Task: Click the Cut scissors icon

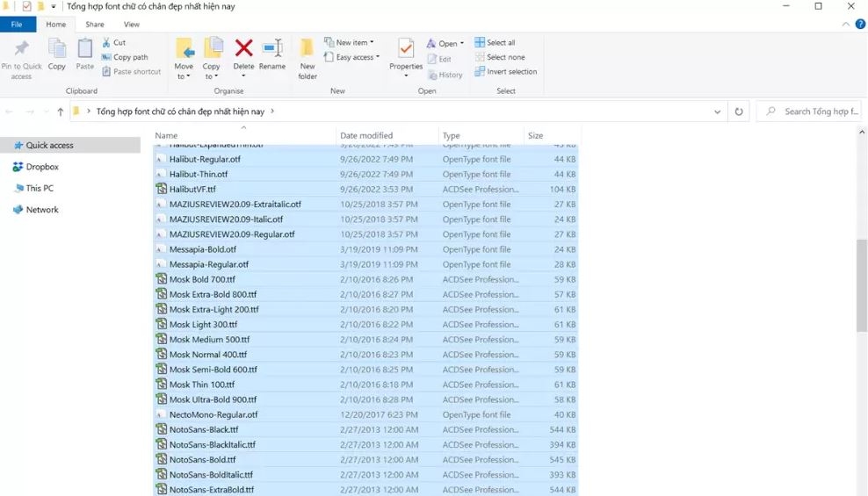Action: tap(106, 42)
